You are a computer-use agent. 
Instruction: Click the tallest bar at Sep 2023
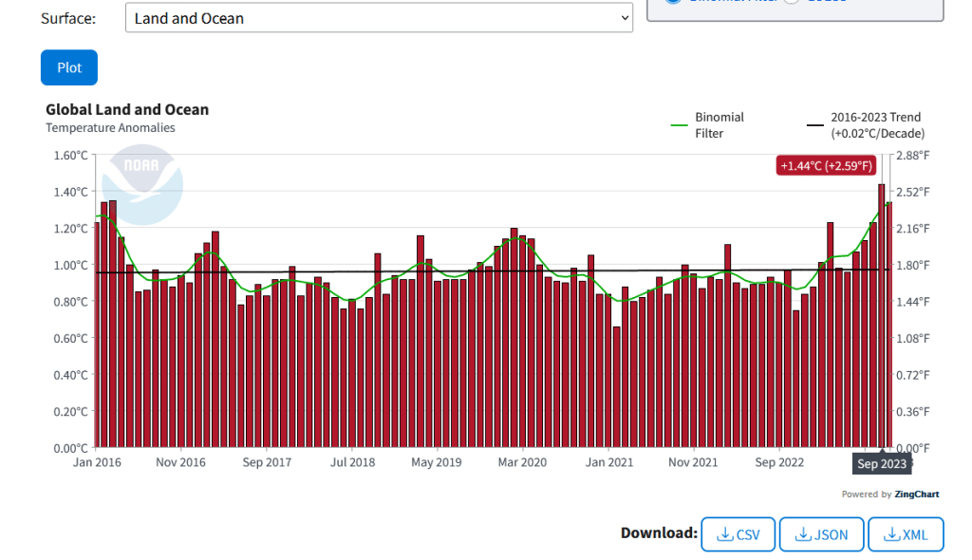881,313
